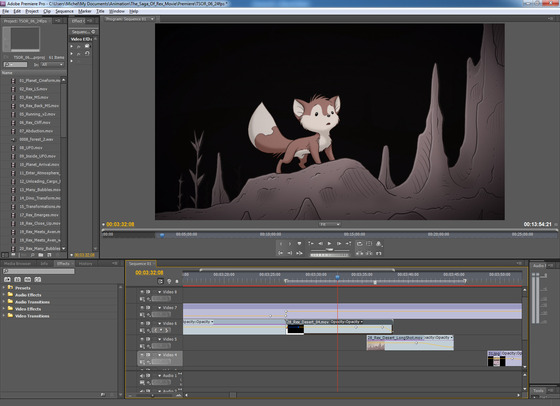Collapse the Audio 1 track
Image resolution: width=560 pixels, height=406 pixels.
click(159, 376)
